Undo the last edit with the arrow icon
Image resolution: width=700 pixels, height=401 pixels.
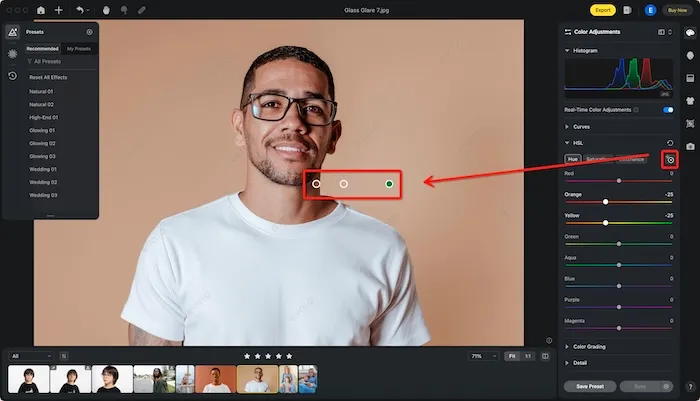pos(79,10)
